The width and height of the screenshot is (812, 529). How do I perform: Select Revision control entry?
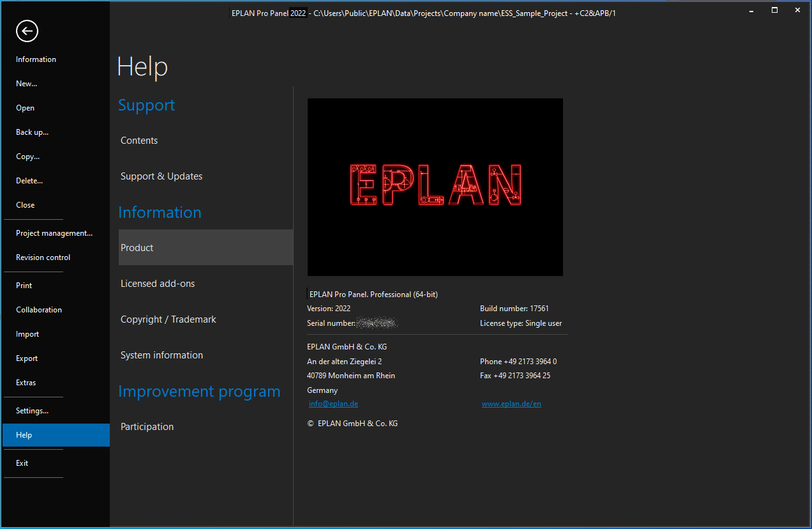pyautogui.click(x=43, y=257)
